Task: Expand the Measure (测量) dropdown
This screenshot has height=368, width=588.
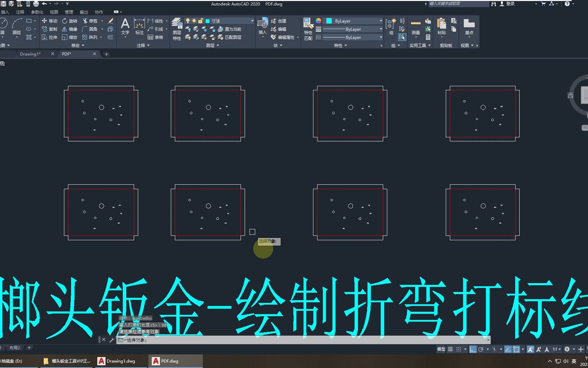Action: pos(415,37)
